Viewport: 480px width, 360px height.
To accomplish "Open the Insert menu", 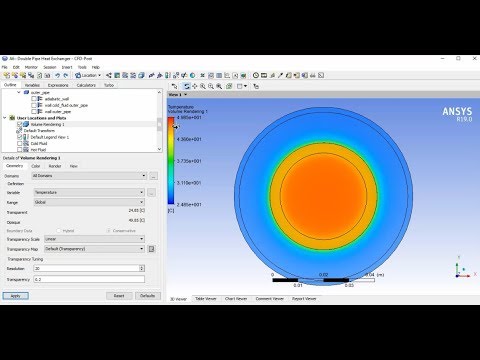I will pos(67,67).
